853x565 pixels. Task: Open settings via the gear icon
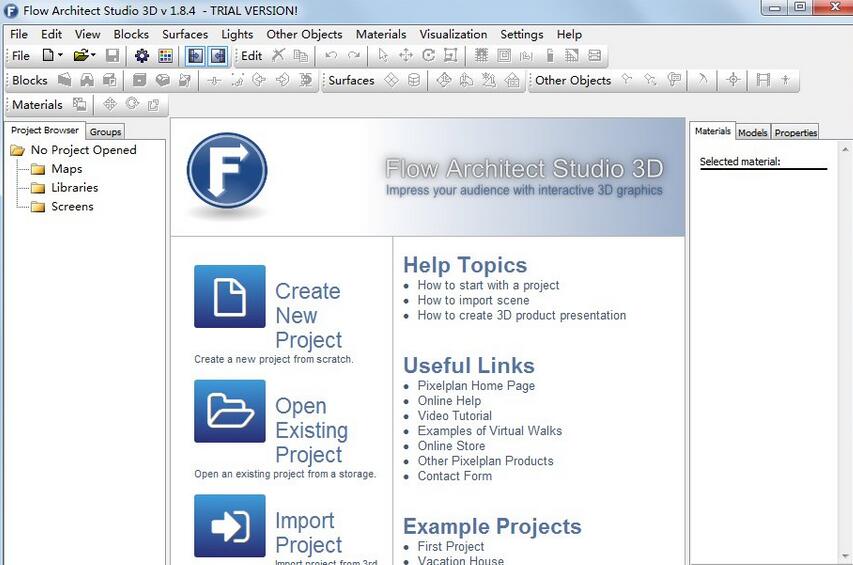point(141,55)
